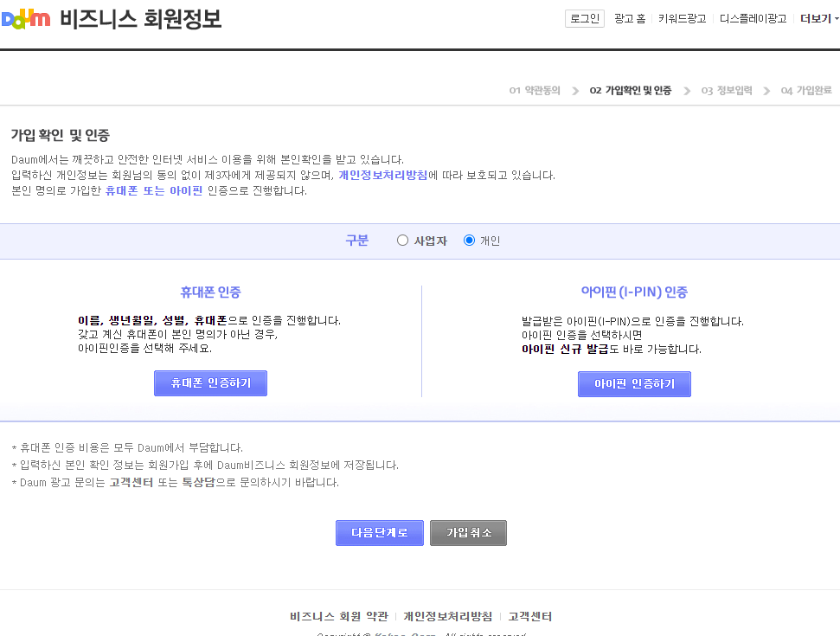Click the 다음단계로 button
The height and width of the screenshot is (636, 840).
(379, 532)
